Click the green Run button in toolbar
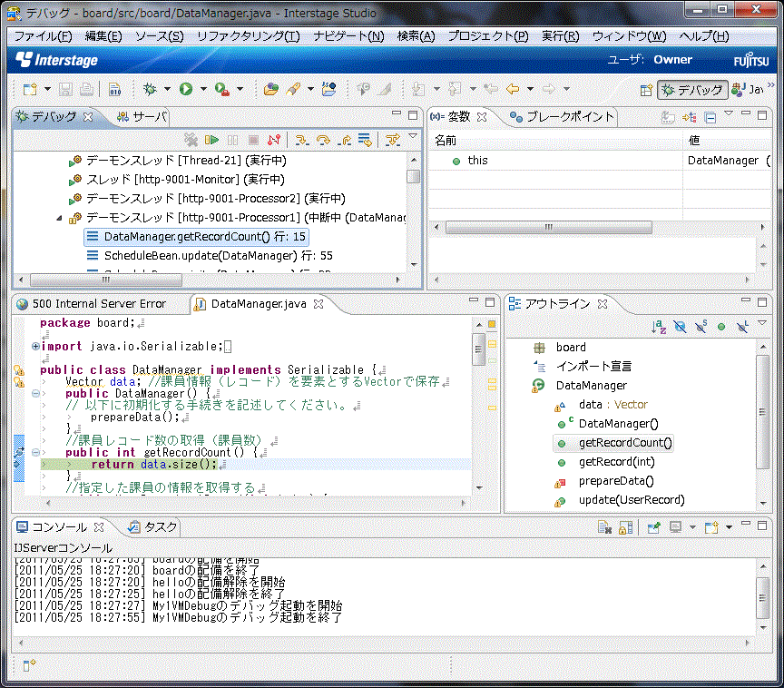This screenshot has width=784, height=688. click(186, 89)
